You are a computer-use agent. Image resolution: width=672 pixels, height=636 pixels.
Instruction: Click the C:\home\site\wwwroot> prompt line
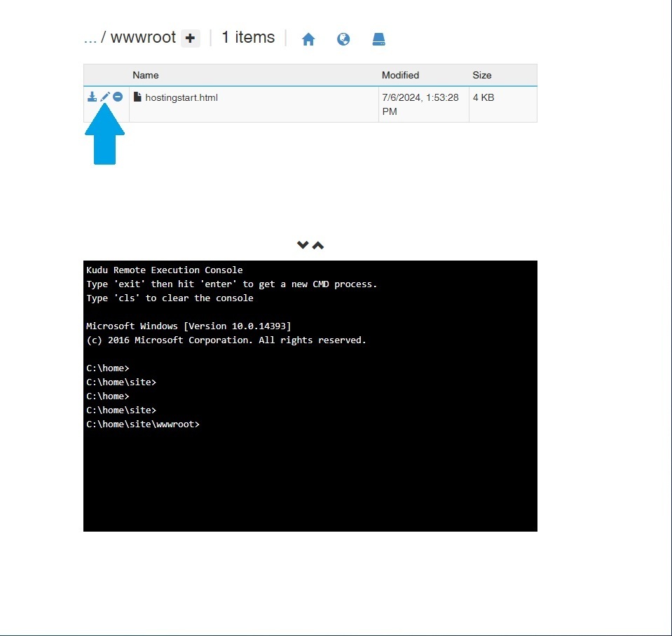click(x=142, y=424)
